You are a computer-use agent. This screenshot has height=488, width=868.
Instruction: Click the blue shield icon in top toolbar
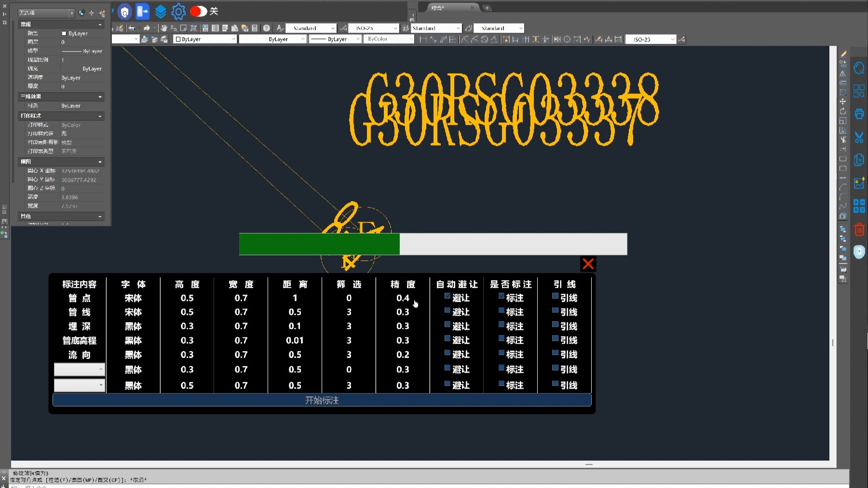(125, 12)
